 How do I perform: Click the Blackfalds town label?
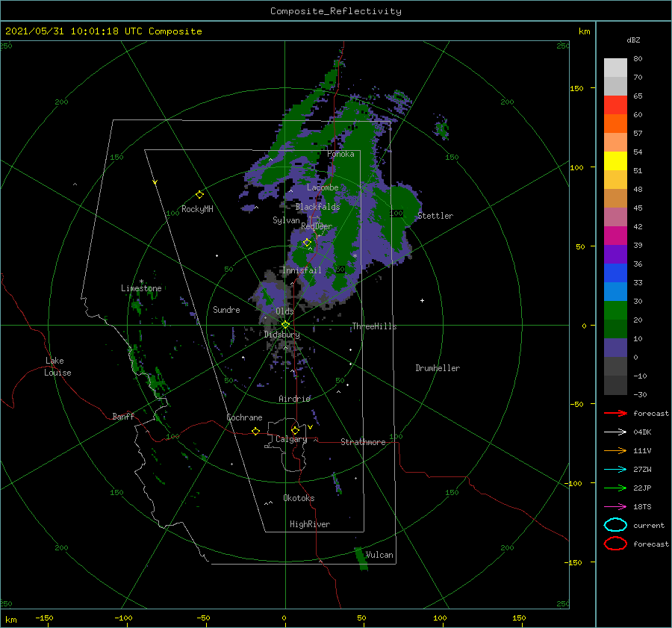[317, 207]
